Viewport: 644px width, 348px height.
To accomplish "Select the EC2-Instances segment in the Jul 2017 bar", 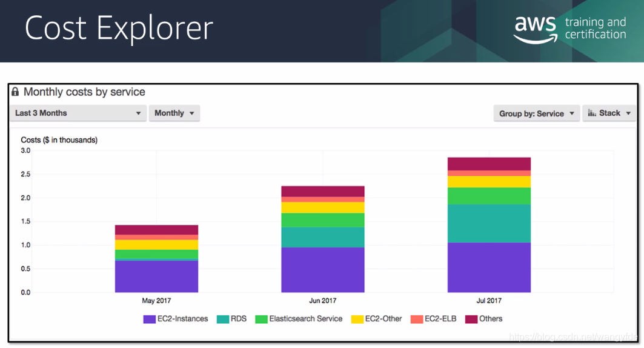I will coord(489,267).
